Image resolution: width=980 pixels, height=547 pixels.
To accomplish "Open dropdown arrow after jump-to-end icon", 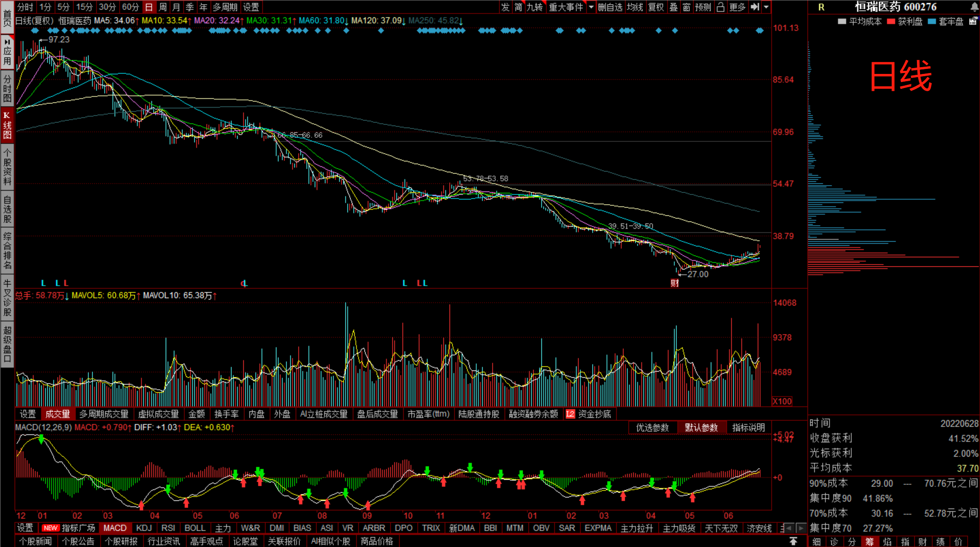I will pos(766,7).
